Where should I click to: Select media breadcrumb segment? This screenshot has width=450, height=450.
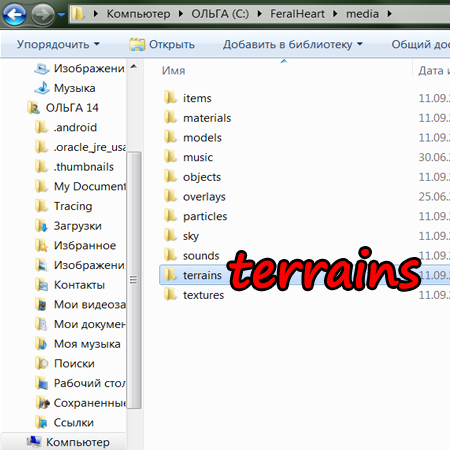[362, 14]
